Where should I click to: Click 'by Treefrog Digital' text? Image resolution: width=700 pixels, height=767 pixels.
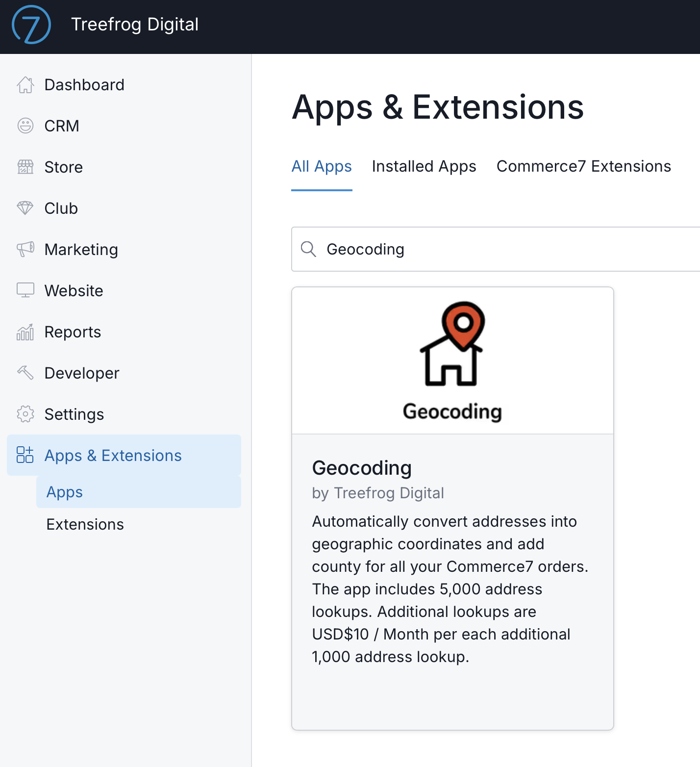tap(378, 493)
